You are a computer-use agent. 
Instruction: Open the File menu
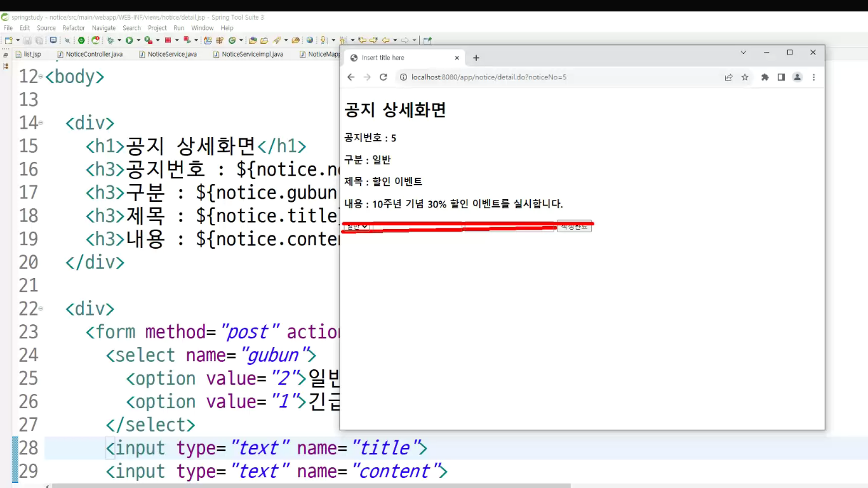click(8, 28)
